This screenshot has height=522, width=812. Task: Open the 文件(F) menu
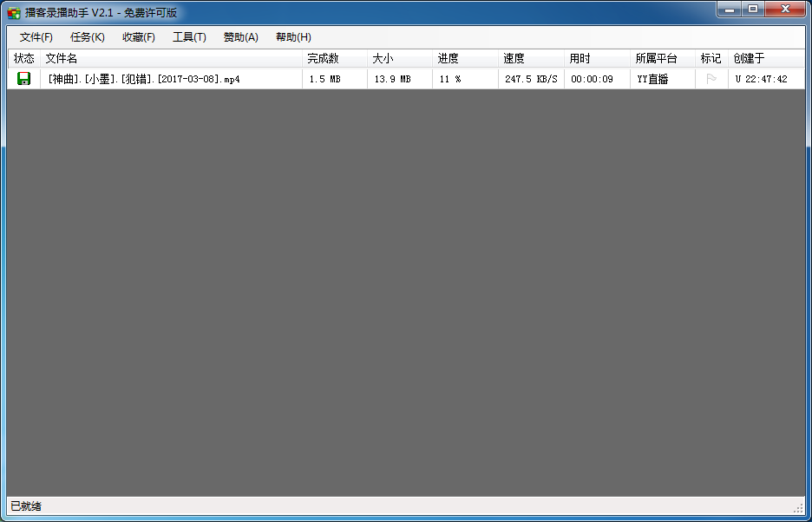coord(36,37)
